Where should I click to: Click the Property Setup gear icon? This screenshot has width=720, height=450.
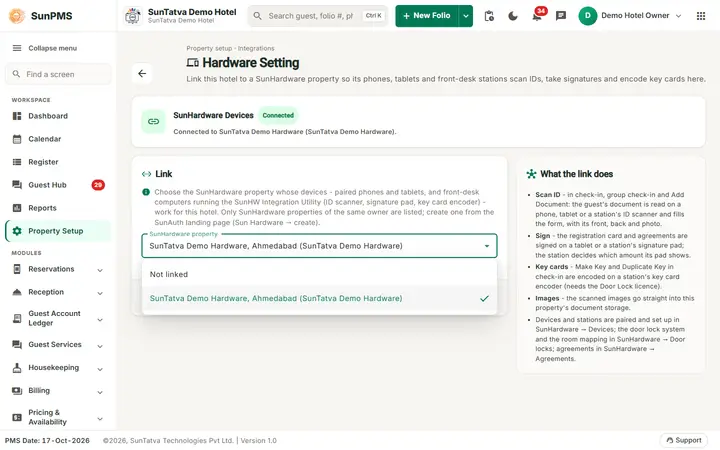coord(17,231)
